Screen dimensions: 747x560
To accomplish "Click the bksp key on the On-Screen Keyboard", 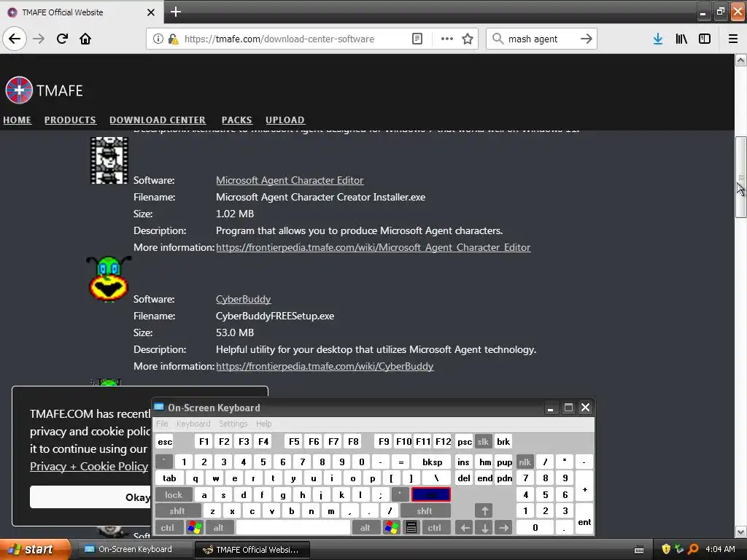I will coord(432,462).
